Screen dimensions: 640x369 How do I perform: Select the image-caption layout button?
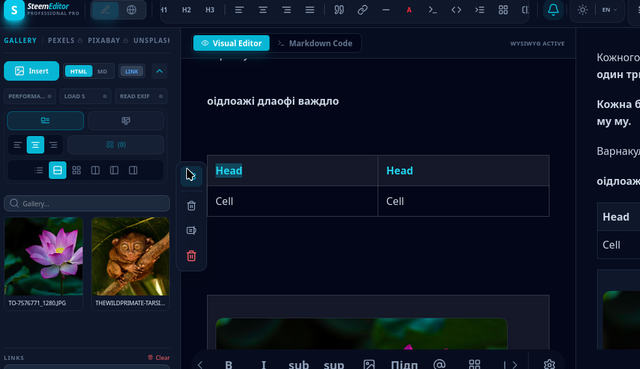pos(126,121)
